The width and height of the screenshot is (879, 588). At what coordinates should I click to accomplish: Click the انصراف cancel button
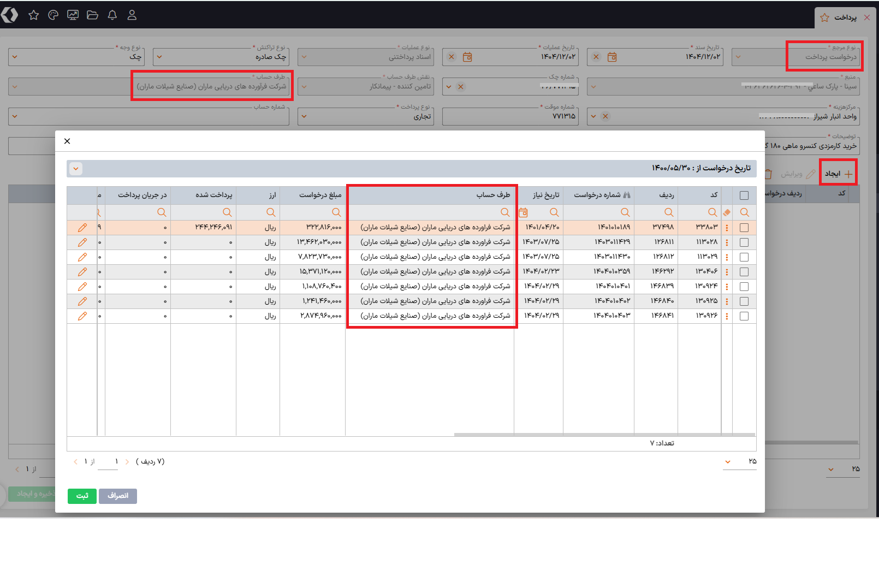point(118,496)
